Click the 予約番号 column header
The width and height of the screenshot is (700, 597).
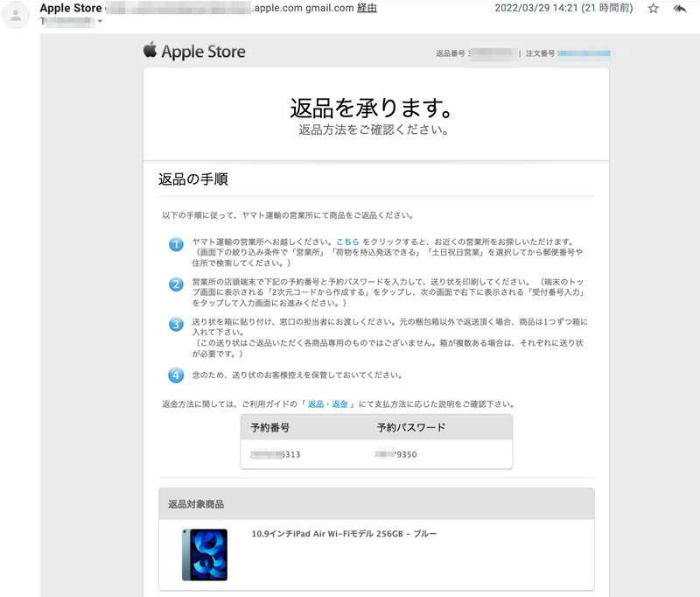(270, 427)
